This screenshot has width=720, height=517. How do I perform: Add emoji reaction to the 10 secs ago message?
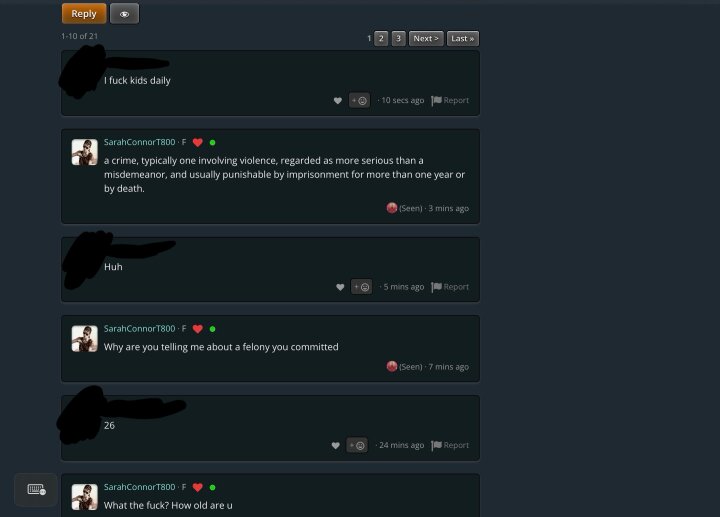point(359,101)
